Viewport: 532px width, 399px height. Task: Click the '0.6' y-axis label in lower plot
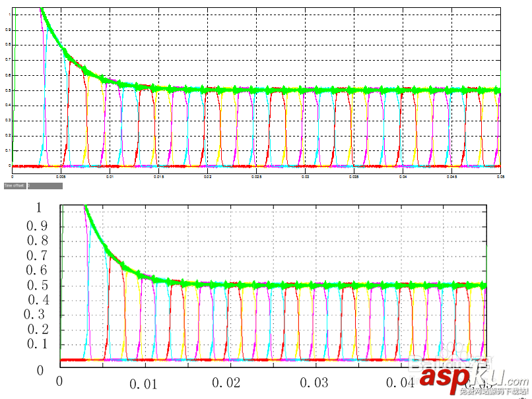click(x=37, y=270)
